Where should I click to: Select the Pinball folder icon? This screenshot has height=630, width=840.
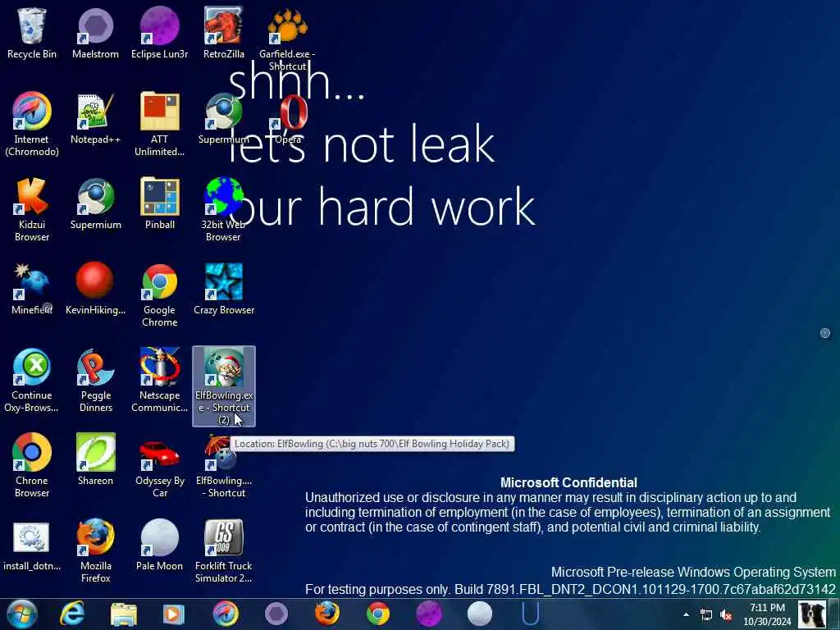pyautogui.click(x=159, y=196)
